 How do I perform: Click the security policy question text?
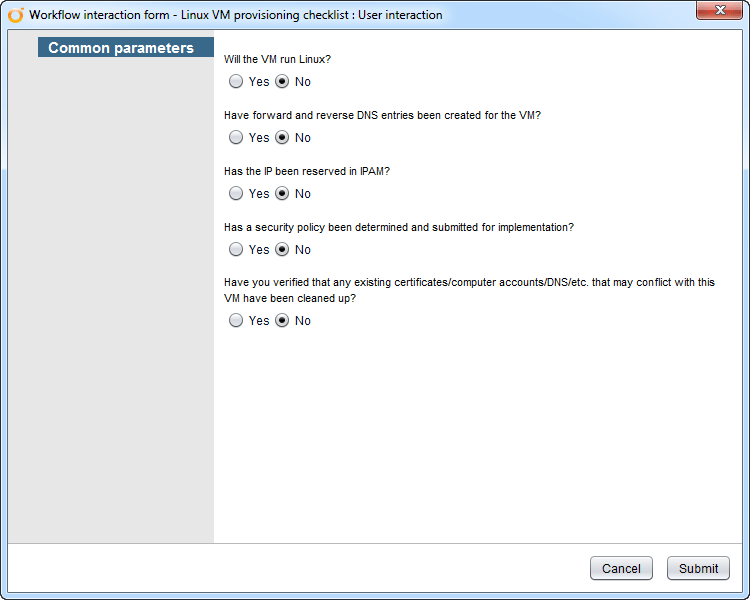(398, 228)
